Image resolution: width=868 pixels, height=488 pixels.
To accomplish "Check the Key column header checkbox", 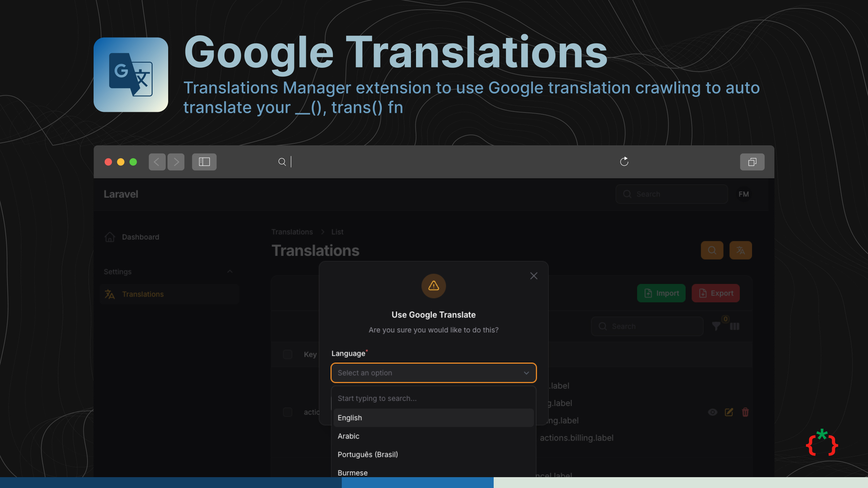I will 288,354.
